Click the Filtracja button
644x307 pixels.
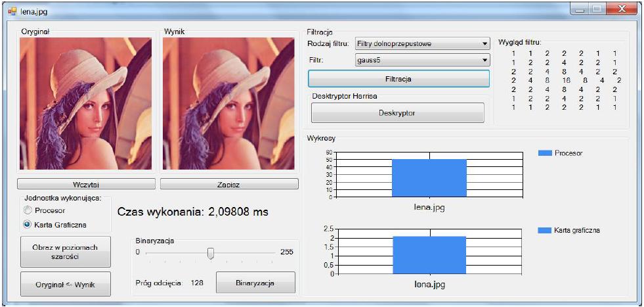click(x=398, y=79)
